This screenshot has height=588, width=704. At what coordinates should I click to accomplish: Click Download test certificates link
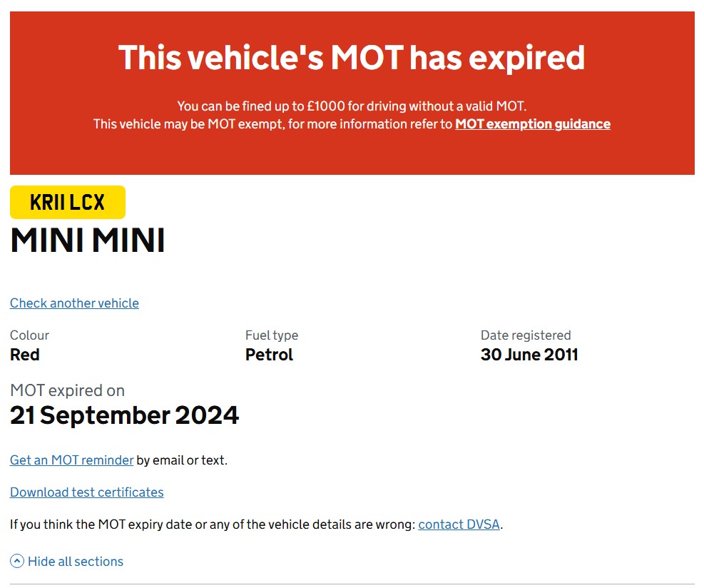[x=86, y=492]
